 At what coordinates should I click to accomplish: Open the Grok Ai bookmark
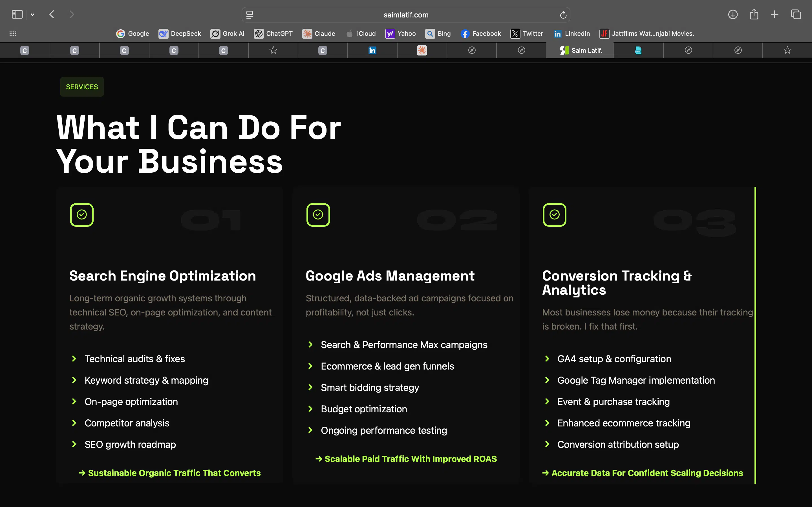(x=228, y=34)
